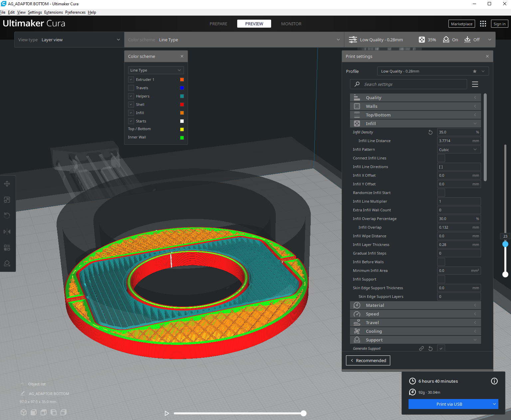Open Infill Pattern dropdown showing Cubic
Viewport: 511px width, 420px height.
(459, 149)
